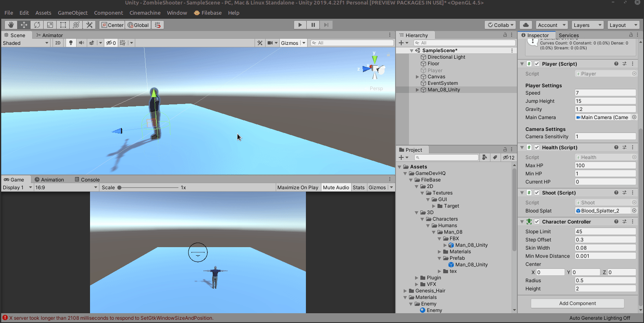This screenshot has height=323, width=644.
Task: Toggle hidden packages count in Project
Action: [x=509, y=157]
